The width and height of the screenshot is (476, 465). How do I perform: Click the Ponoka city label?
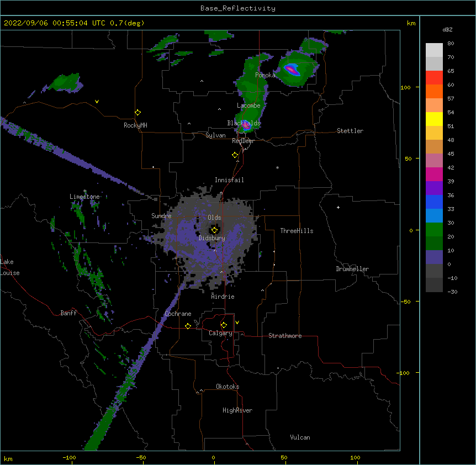tap(265, 75)
